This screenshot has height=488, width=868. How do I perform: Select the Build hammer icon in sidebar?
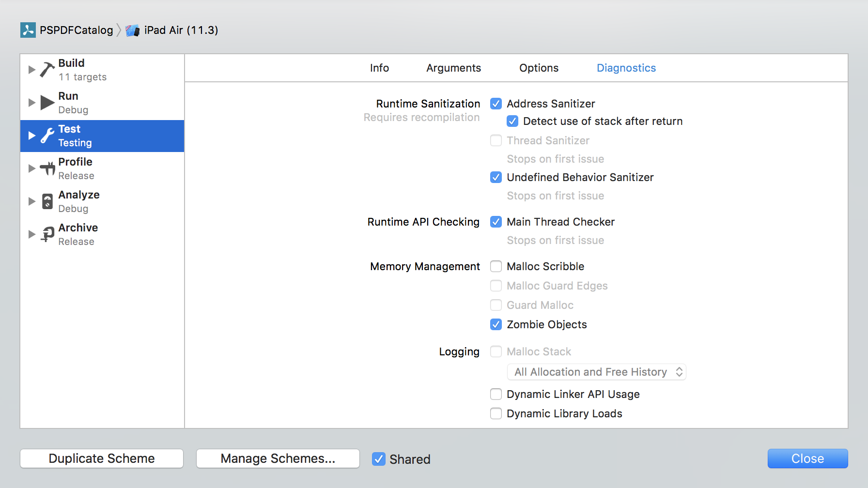click(47, 69)
